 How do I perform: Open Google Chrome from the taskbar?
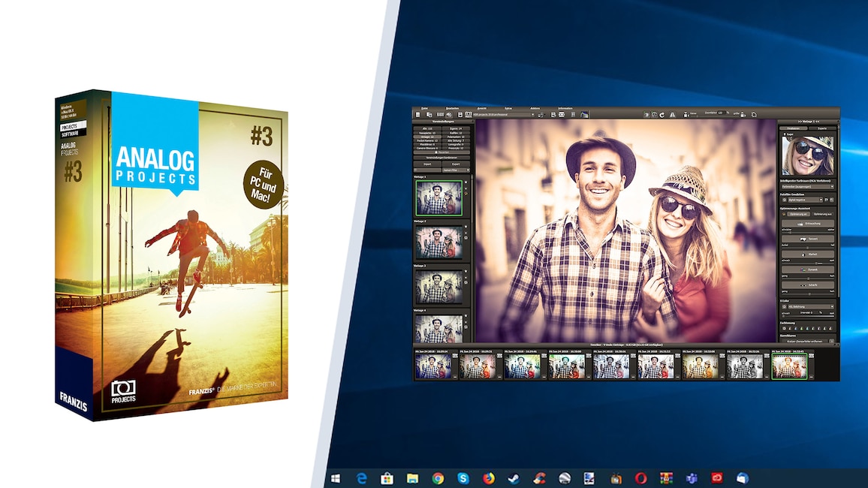[x=438, y=478]
